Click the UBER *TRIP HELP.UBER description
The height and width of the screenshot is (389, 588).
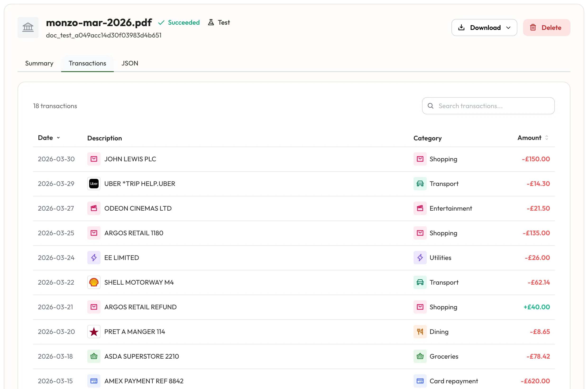pyautogui.click(x=140, y=184)
